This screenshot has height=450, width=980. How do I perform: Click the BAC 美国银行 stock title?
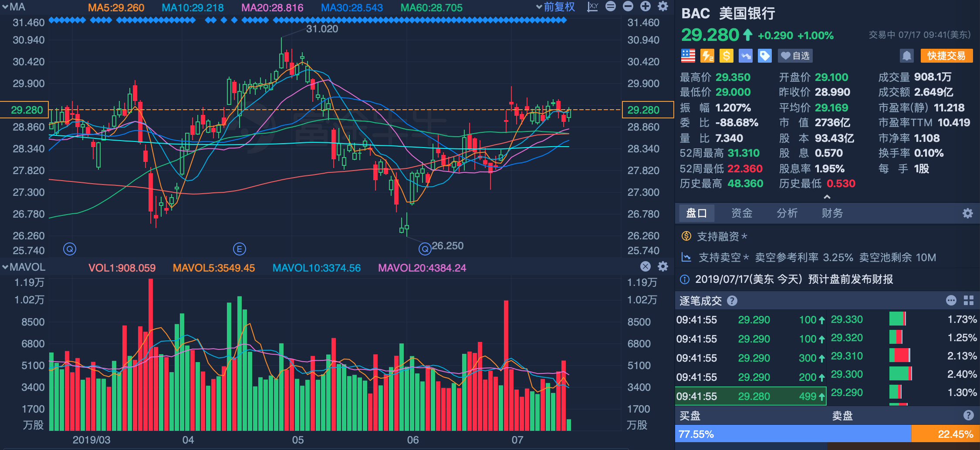pyautogui.click(x=728, y=13)
